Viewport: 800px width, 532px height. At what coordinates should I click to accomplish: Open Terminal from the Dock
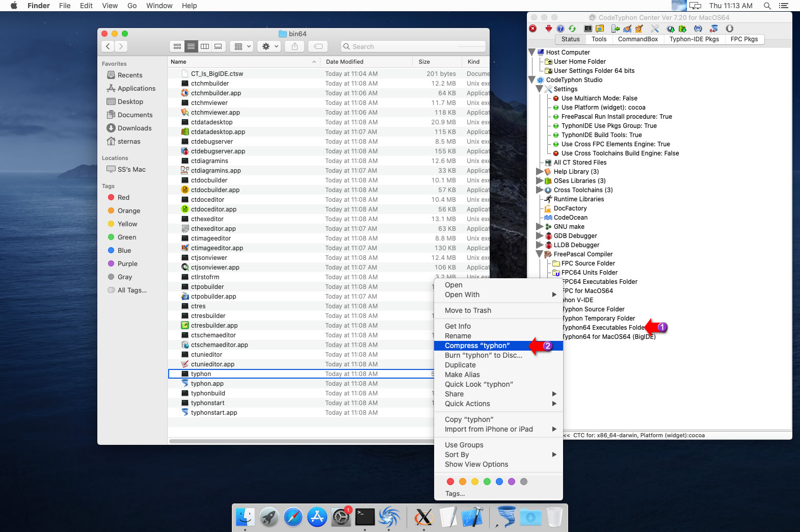[x=365, y=517]
